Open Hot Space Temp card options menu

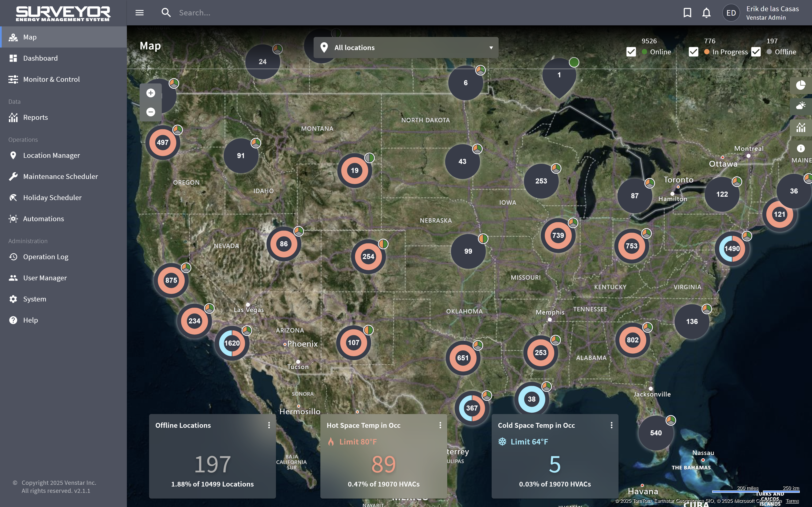coord(440,425)
